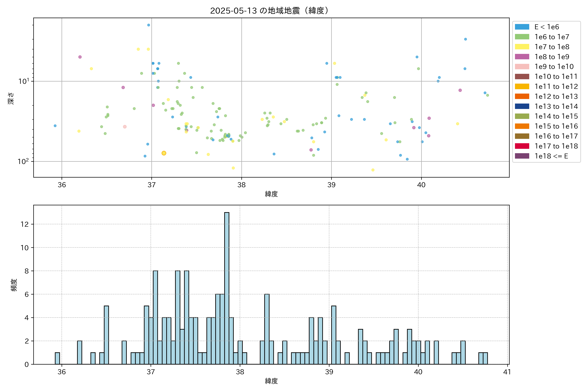This screenshot has width=588, height=392.
Task: Click the histogram 緯度 x-axis label
Action: pyautogui.click(x=271, y=381)
